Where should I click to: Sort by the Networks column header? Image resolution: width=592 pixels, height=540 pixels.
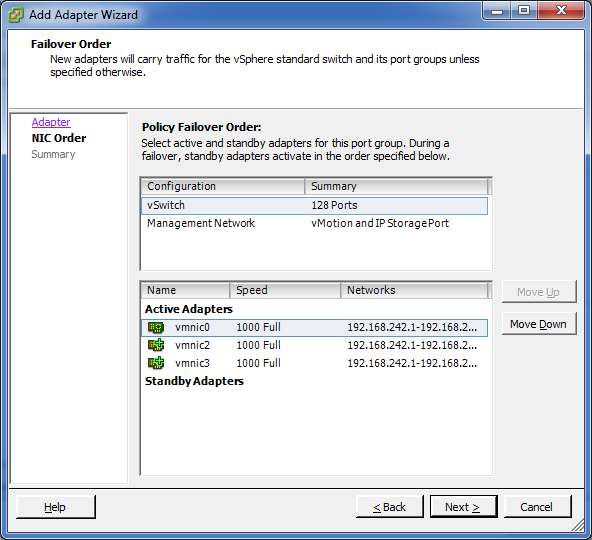tap(414, 290)
